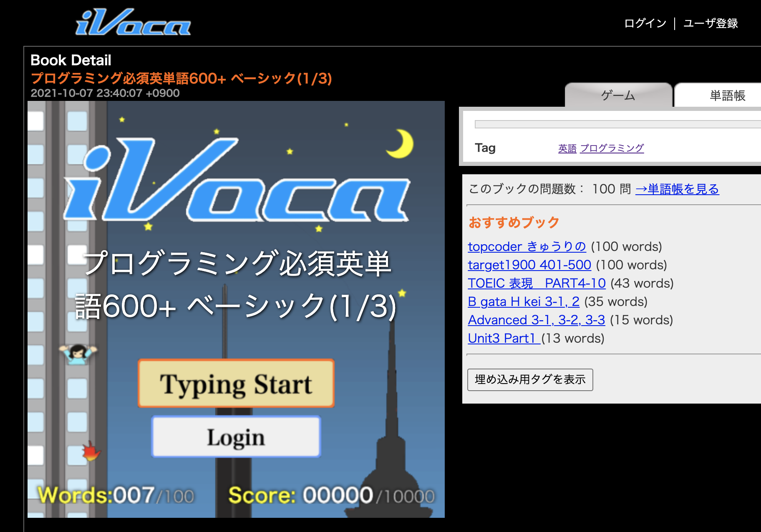Click the おすすめブック heading
The width and height of the screenshot is (761, 532).
514,222
